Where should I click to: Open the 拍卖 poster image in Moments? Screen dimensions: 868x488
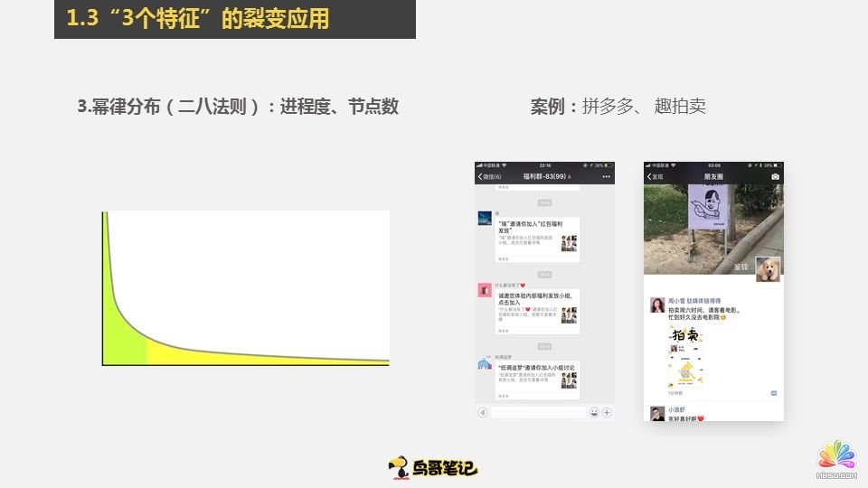point(685,357)
